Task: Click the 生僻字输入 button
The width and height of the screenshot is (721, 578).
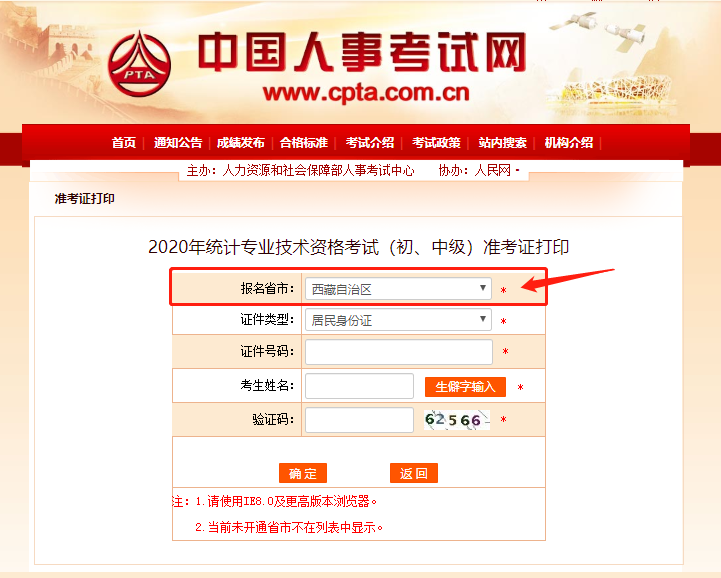Action: pyautogui.click(x=465, y=387)
